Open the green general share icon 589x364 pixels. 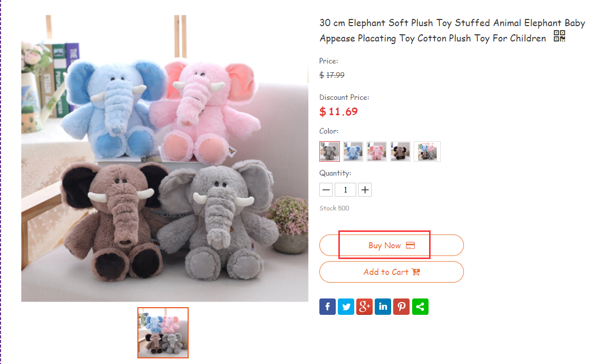(x=420, y=307)
